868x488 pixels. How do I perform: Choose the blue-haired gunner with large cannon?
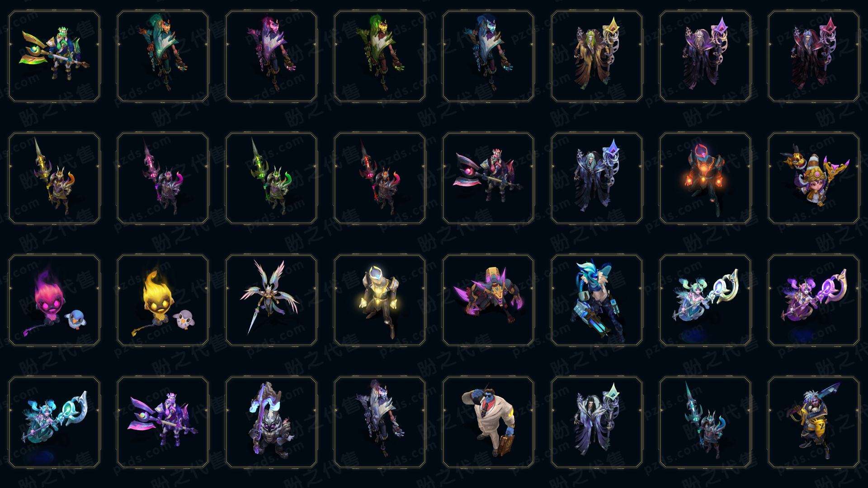pyautogui.click(x=597, y=300)
